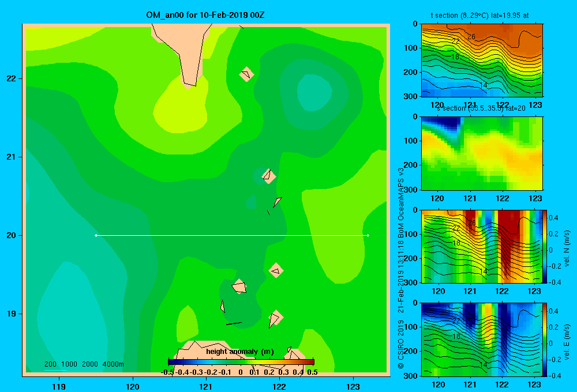Image resolution: width=577 pixels, height=392 pixels.
Task: Click the CSIRO BoM OceanMAPS copyright text
Action: pos(401,268)
